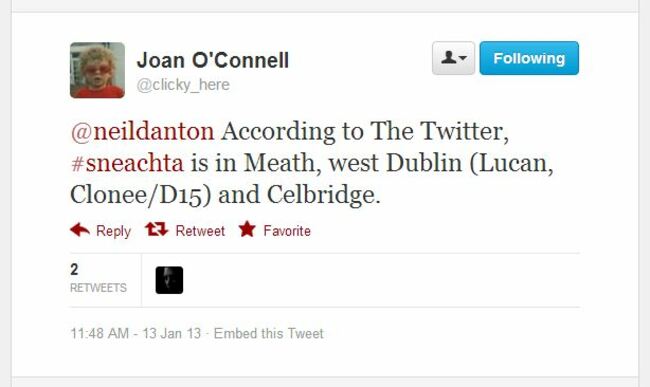Click the Reply arrow icon
This screenshot has width=650, height=387.
[x=80, y=230]
